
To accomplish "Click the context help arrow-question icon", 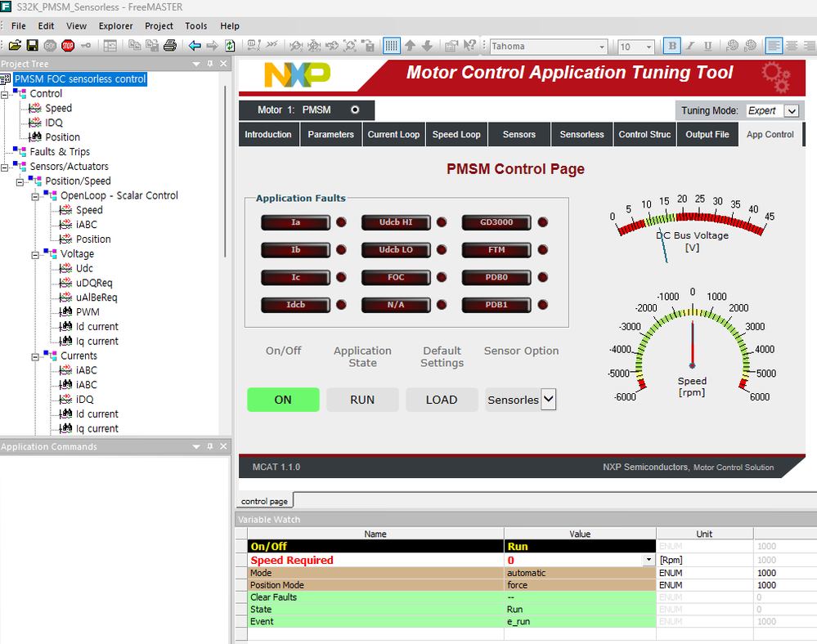I will pos(469,46).
